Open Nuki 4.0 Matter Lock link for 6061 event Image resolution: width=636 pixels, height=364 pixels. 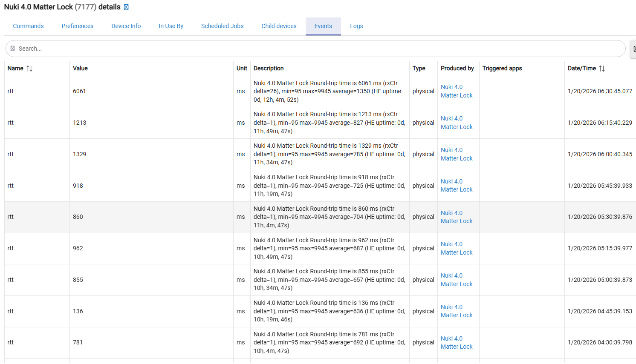(457, 91)
